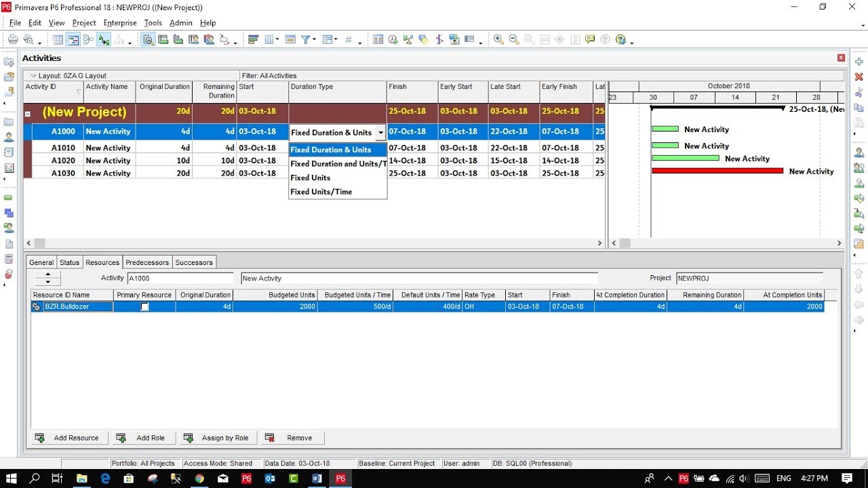Open the File menu
This screenshot has width=868, height=488.
tap(15, 23)
